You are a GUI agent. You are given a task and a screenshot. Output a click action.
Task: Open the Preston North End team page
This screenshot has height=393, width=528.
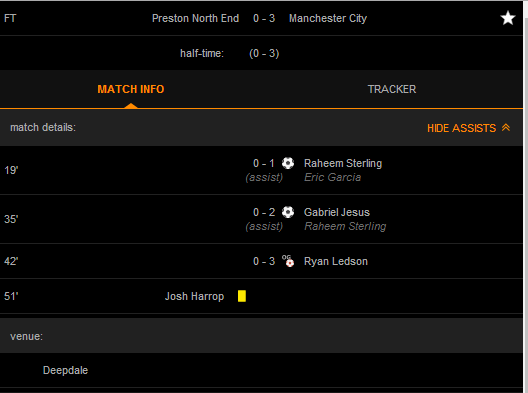195,18
